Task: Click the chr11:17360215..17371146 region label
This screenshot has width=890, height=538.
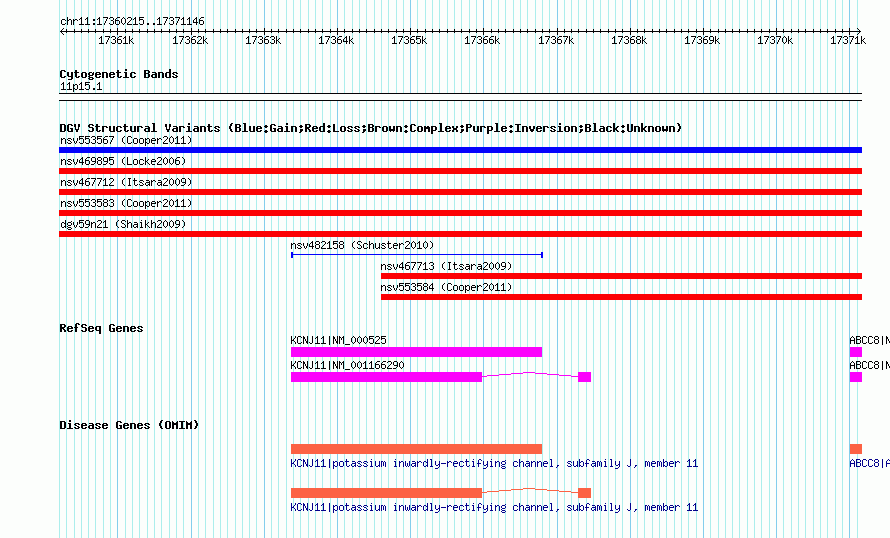Action: point(132,21)
